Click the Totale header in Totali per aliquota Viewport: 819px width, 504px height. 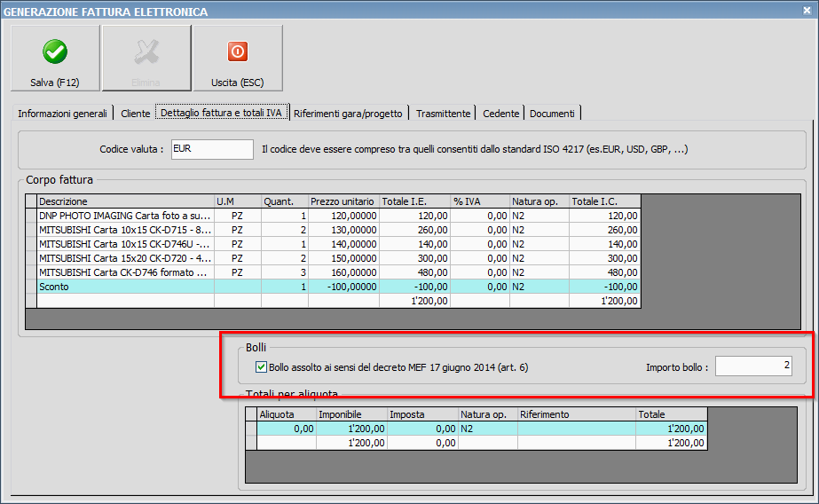pyautogui.click(x=672, y=414)
